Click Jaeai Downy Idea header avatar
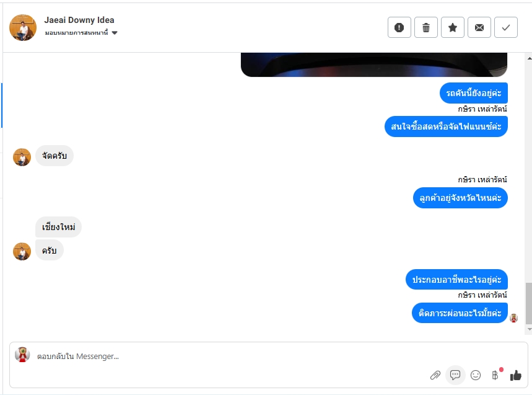The width and height of the screenshot is (532, 395). click(23, 27)
